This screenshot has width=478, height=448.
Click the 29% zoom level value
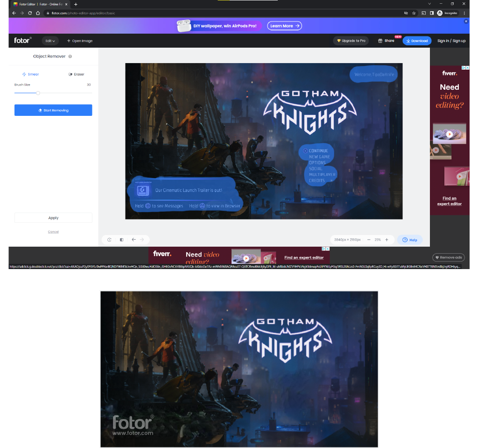[377, 240]
